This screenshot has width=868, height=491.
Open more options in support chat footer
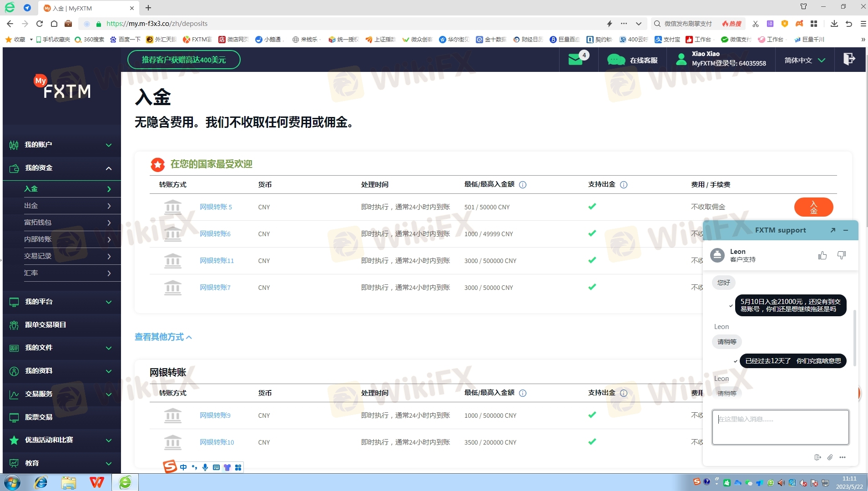click(843, 457)
